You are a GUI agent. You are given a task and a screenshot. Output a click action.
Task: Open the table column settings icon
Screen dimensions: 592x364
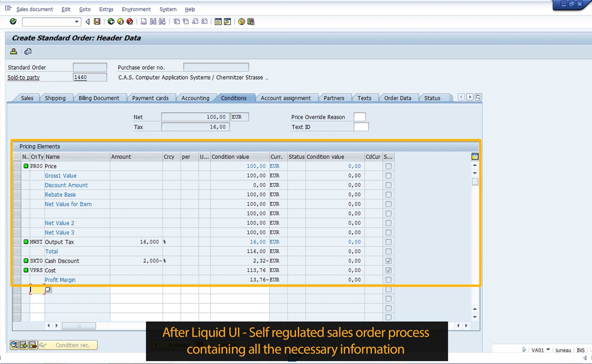(x=475, y=157)
